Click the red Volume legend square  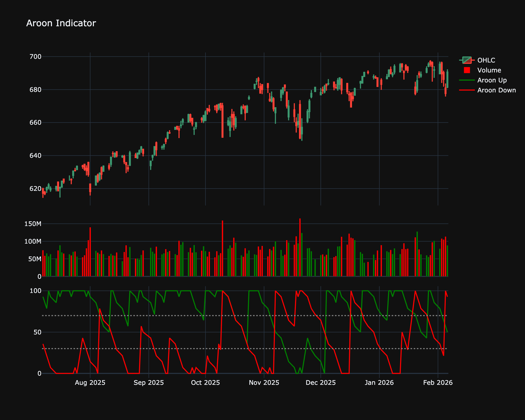tap(467, 70)
